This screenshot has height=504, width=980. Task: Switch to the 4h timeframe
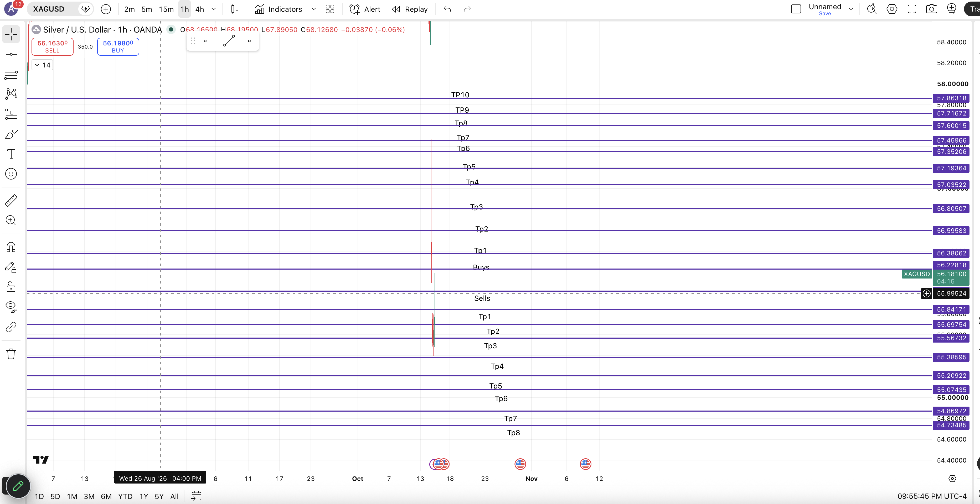[200, 9]
